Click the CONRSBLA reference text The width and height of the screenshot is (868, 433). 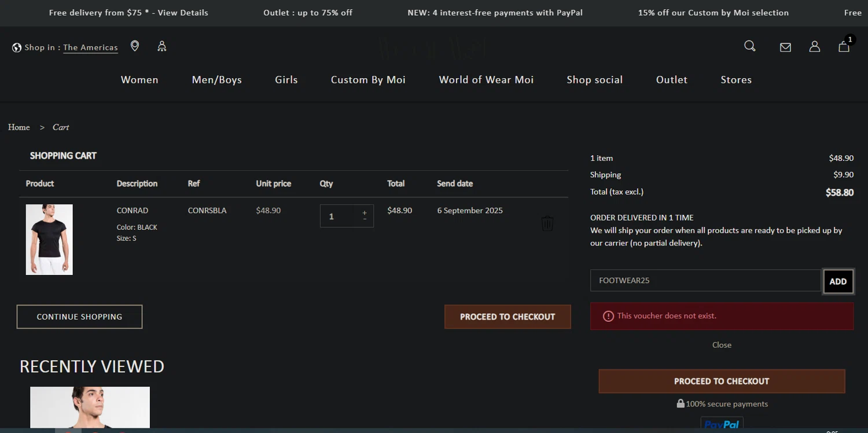[207, 211]
